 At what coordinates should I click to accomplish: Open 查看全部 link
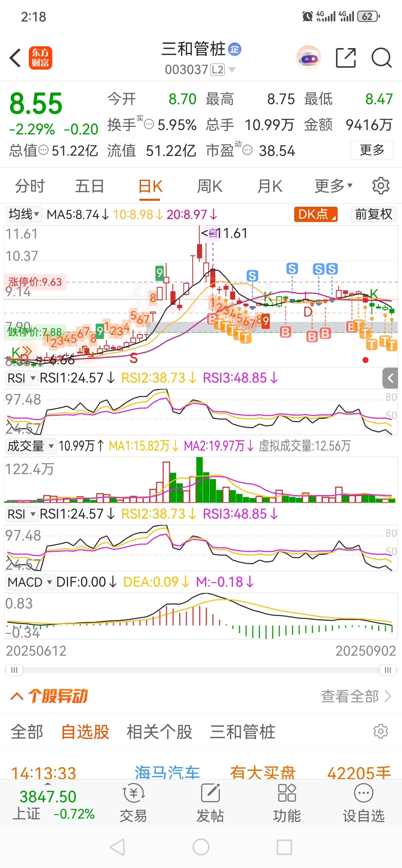tap(356, 696)
